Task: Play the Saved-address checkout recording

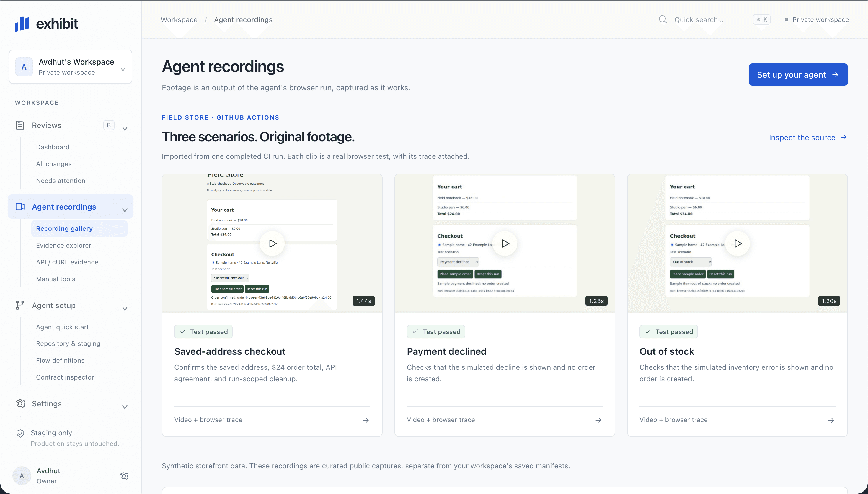Action: click(x=272, y=243)
